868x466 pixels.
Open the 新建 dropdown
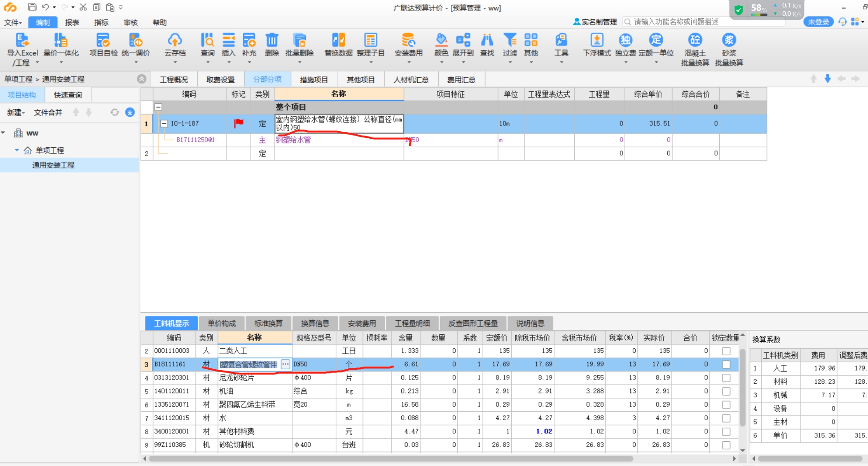point(16,112)
